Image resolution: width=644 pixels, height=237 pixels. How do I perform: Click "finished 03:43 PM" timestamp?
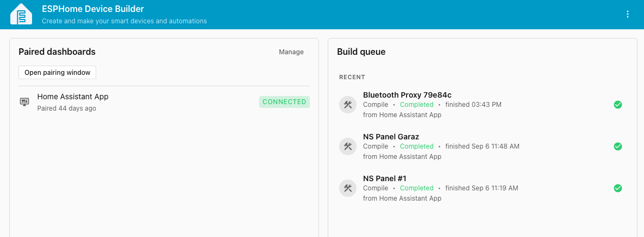pyautogui.click(x=473, y=105)
